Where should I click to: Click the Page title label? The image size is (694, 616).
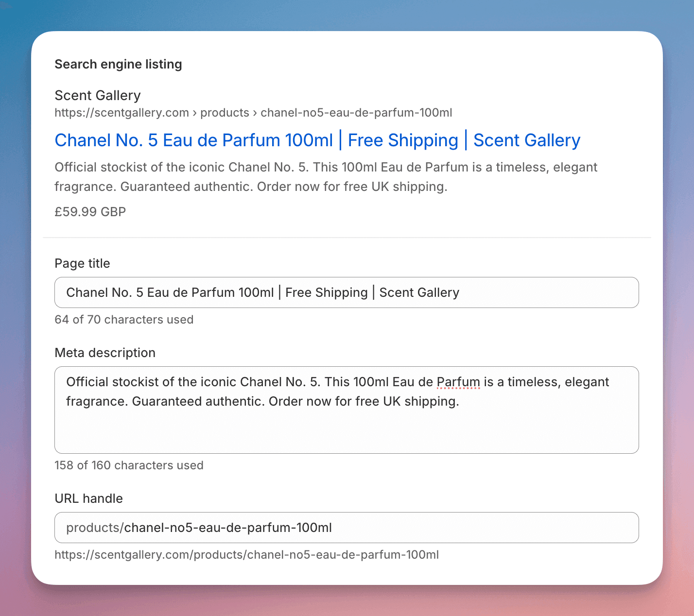[82, 263]
